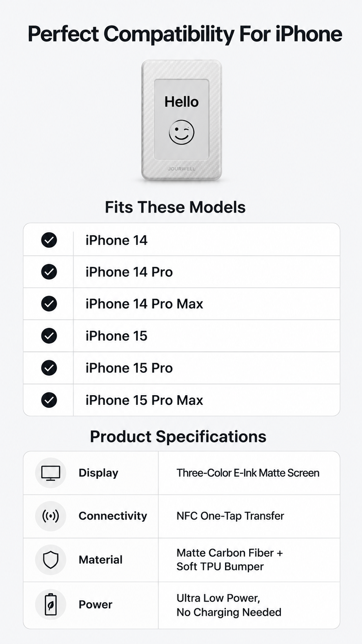
Task: Click the checkmark beside iPhone 15 Pro Max
Action: [x=49, y=400]
